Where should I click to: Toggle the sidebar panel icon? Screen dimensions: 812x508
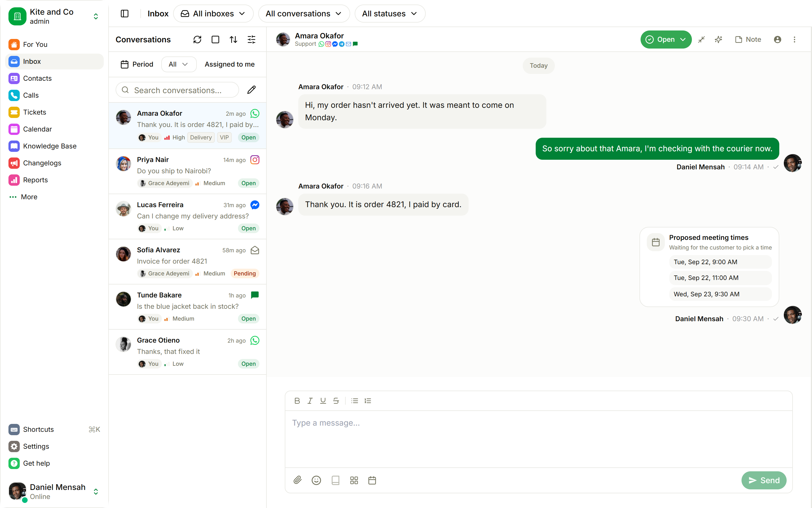click(x=125, y=14)
